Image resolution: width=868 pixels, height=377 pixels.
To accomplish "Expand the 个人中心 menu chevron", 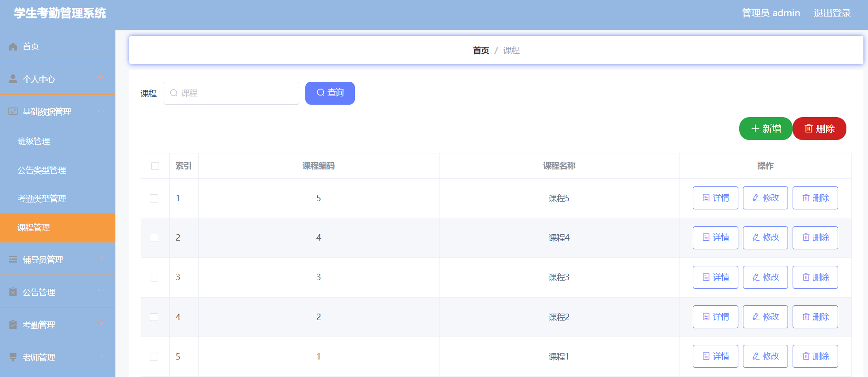I will coord(101,79).
